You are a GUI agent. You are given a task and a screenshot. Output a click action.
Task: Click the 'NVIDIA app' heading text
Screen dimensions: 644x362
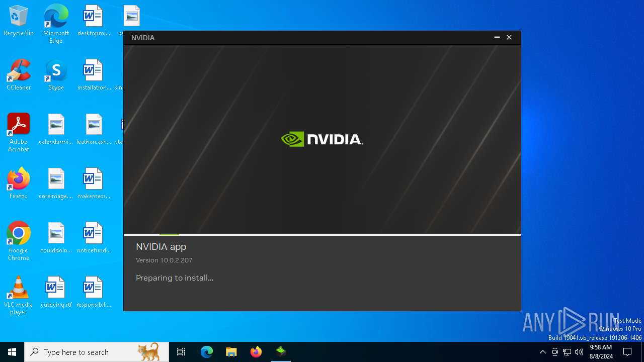[x=161, y=247]
